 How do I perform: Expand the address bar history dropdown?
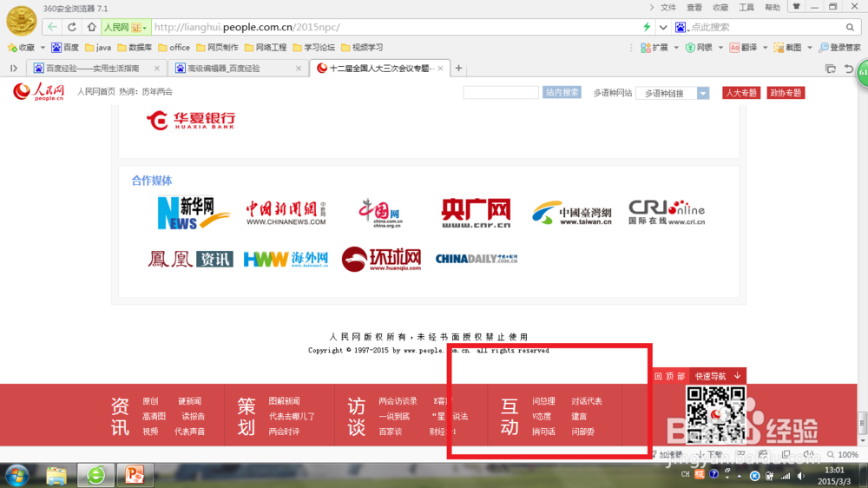click(x=662, y=27)
